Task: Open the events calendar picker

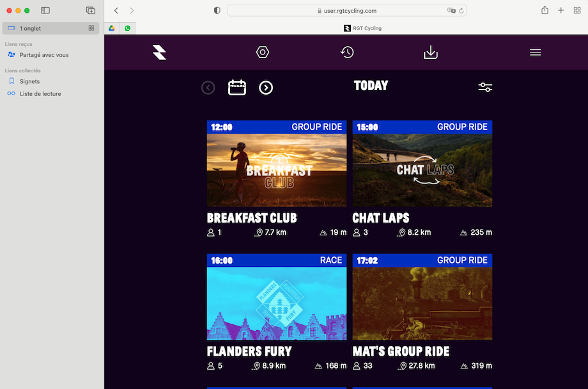Action: pyautogui.click(x=237, y=88)
